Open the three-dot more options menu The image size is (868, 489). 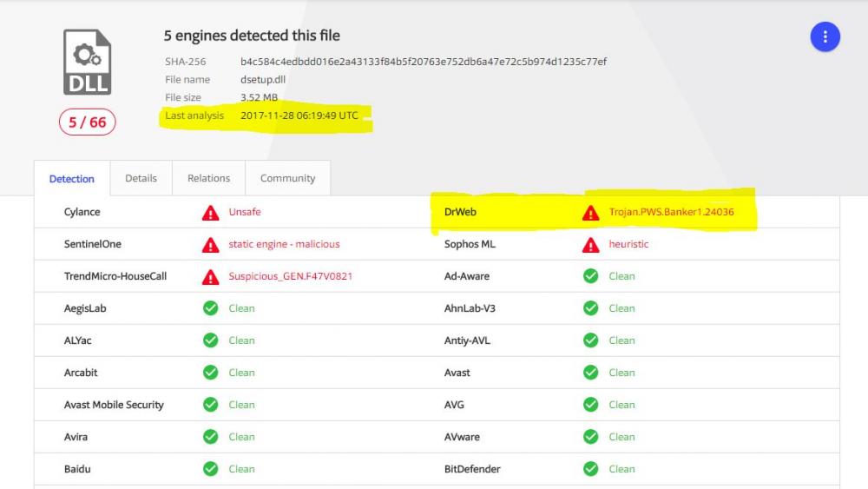tap(825, 36)
